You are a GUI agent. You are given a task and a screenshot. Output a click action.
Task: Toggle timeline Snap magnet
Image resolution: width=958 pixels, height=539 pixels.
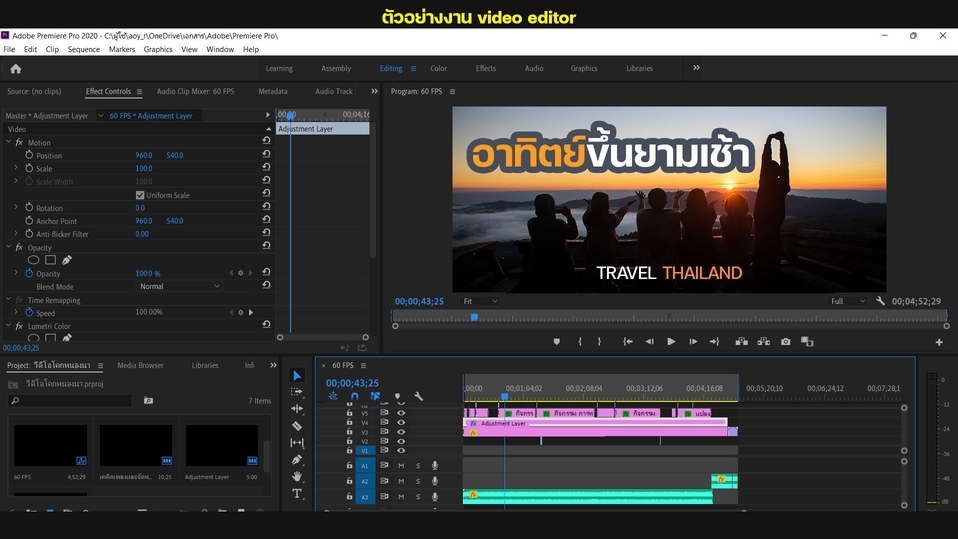tap(354, 396)
